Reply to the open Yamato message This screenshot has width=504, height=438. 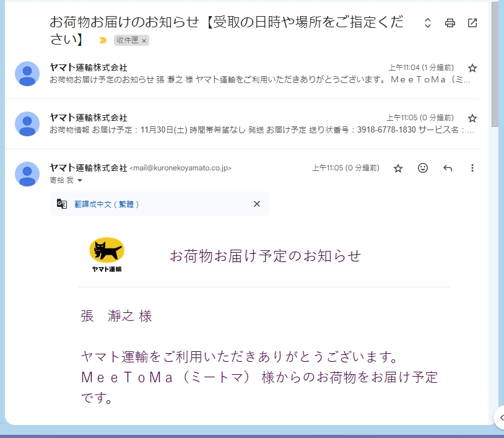coord(448,168)
